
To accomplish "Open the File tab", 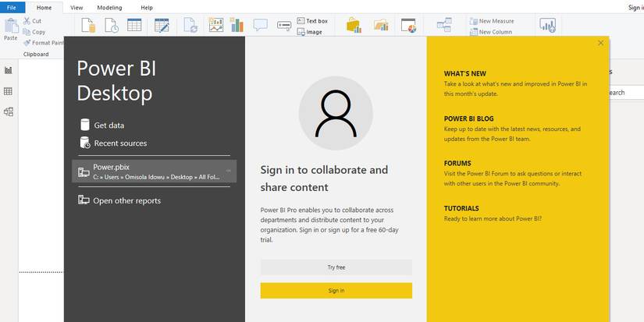I will coord(12,7).
